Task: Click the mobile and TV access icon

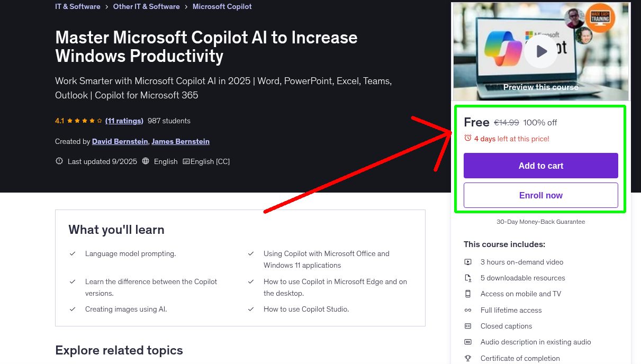Action: (x=468, y=294)
